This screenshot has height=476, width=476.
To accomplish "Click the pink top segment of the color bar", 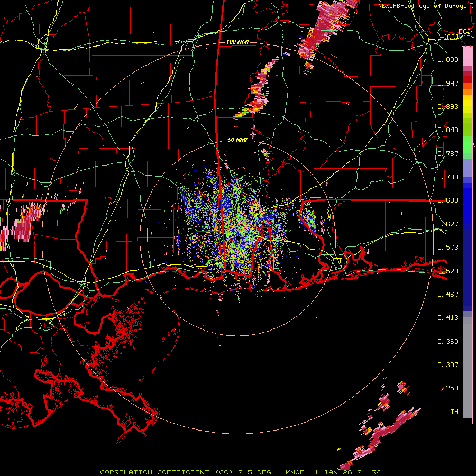I will coord(467,57).
